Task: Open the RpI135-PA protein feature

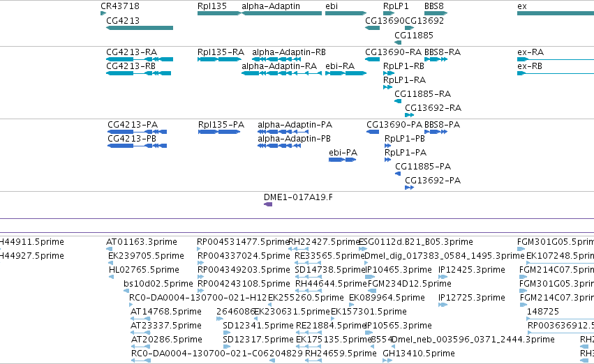Action: (x=219, y=132)
